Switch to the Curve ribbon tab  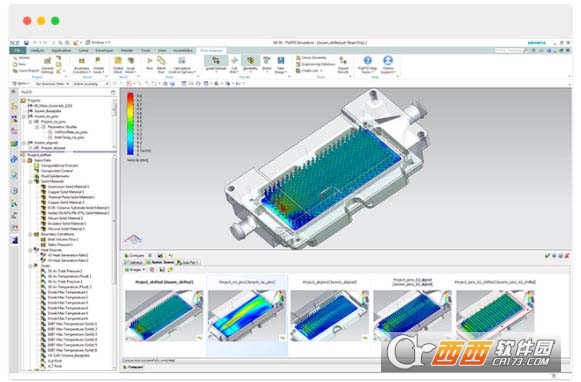83,50
